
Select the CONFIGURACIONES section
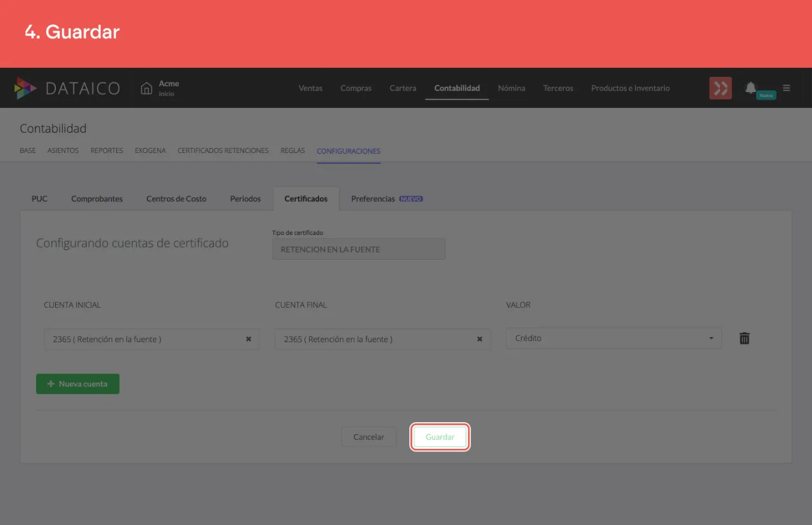click(x=348, y=151)
